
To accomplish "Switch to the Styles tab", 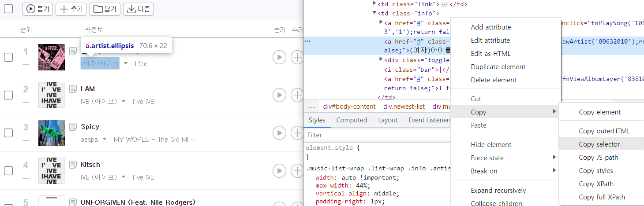I will (x=317, y=120).
